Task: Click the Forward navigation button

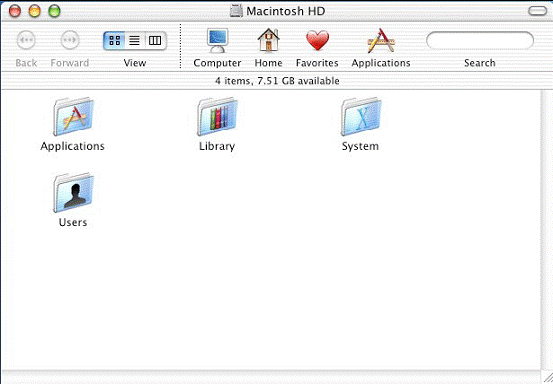Action: (x=70, y=40)
